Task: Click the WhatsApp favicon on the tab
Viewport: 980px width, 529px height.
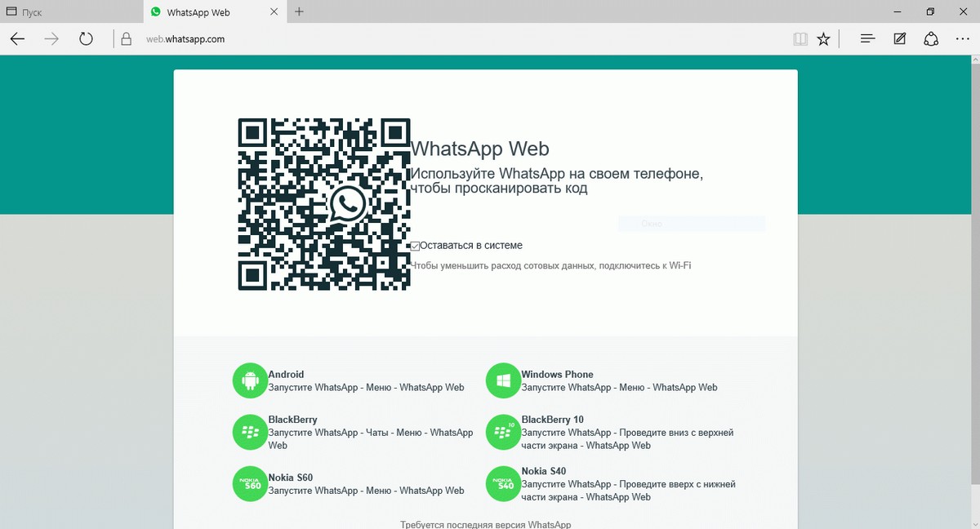Action: [156, 12]
